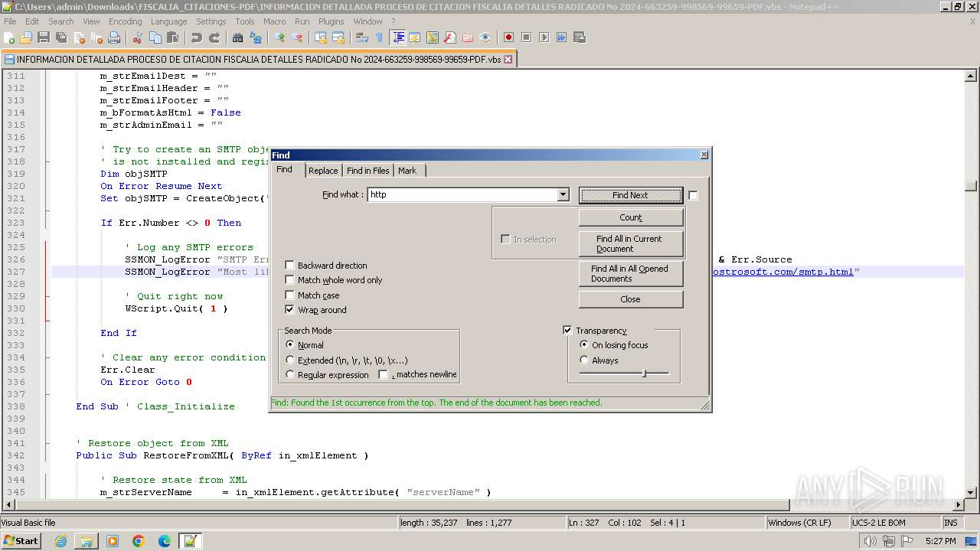Open the Language menu

[x=168, y=21]
